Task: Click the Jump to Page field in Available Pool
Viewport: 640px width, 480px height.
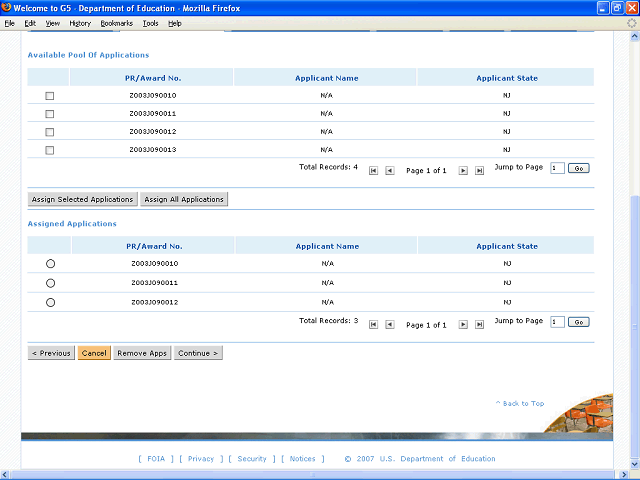Action: pyautogui.click(x=557, y=168)
